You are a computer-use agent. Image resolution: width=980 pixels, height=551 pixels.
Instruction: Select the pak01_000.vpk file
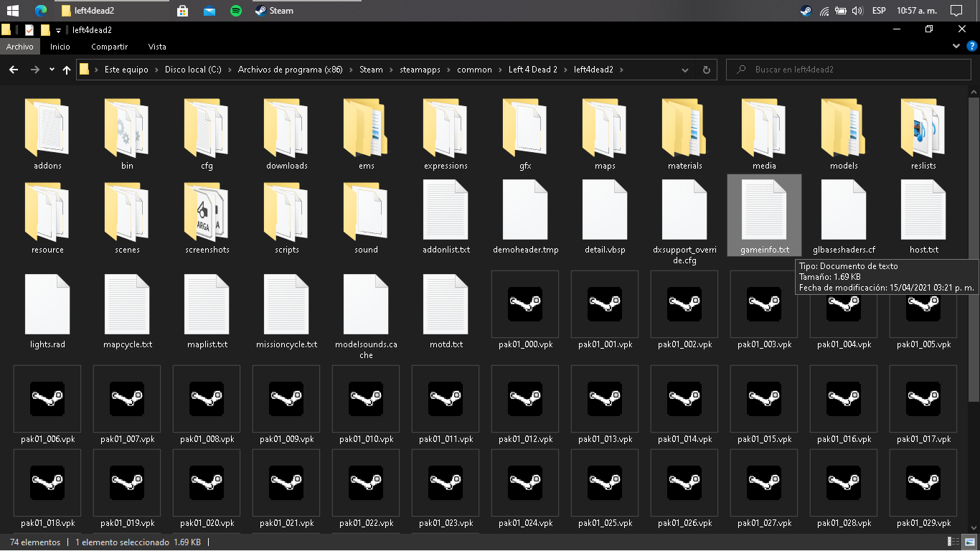tap(525, 310)
